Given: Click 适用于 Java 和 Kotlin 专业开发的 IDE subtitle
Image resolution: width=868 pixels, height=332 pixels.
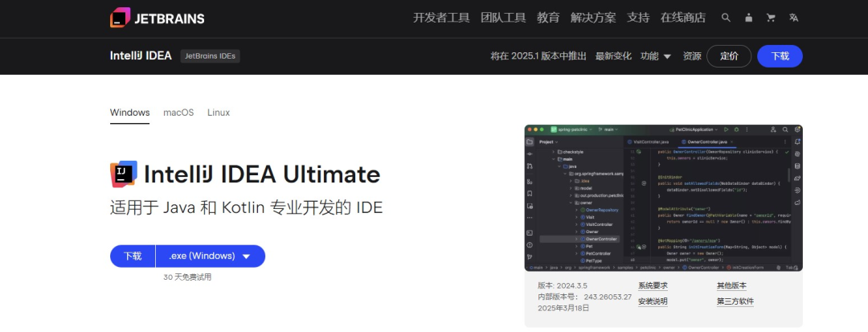Looking at the screenshot, I should (x=247, y=208).
